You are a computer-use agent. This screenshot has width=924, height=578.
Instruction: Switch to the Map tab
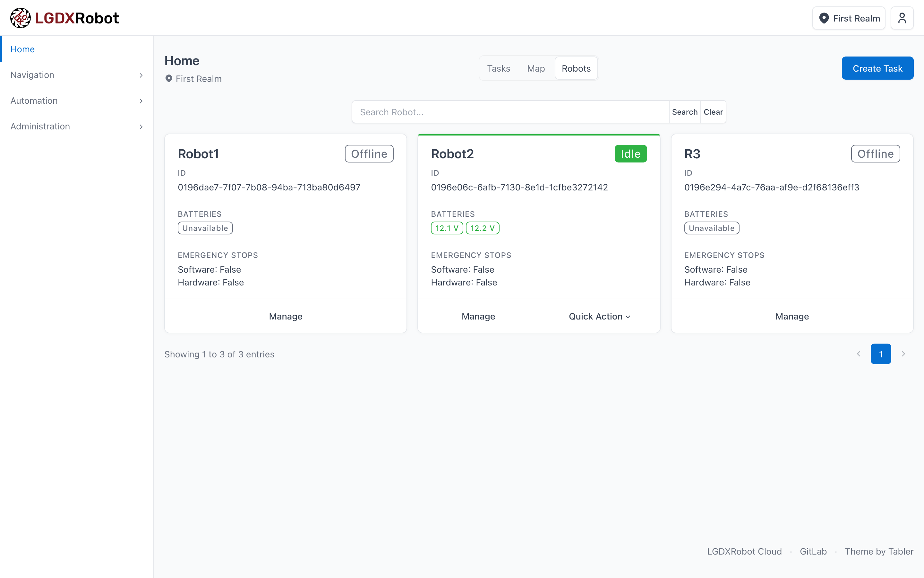536,68
